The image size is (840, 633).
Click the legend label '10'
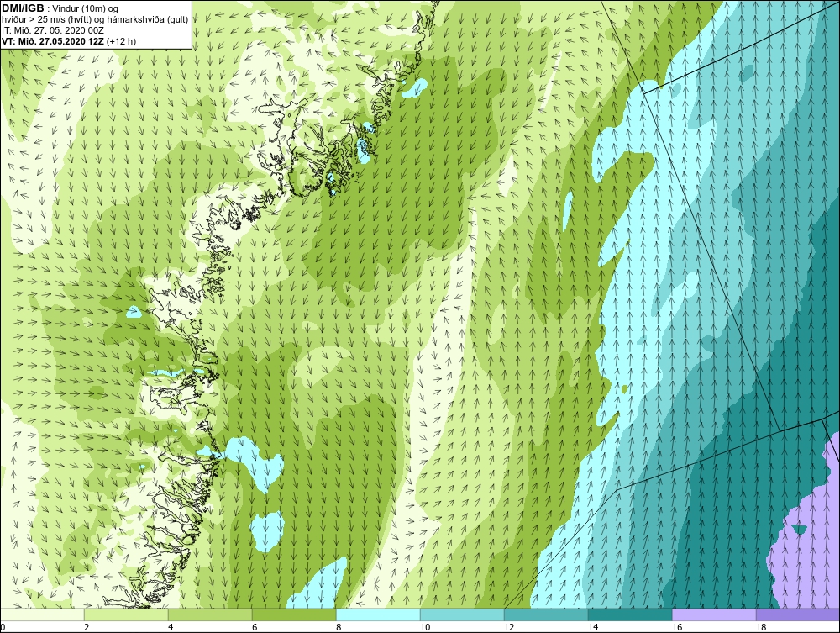[x=425, y=627]
